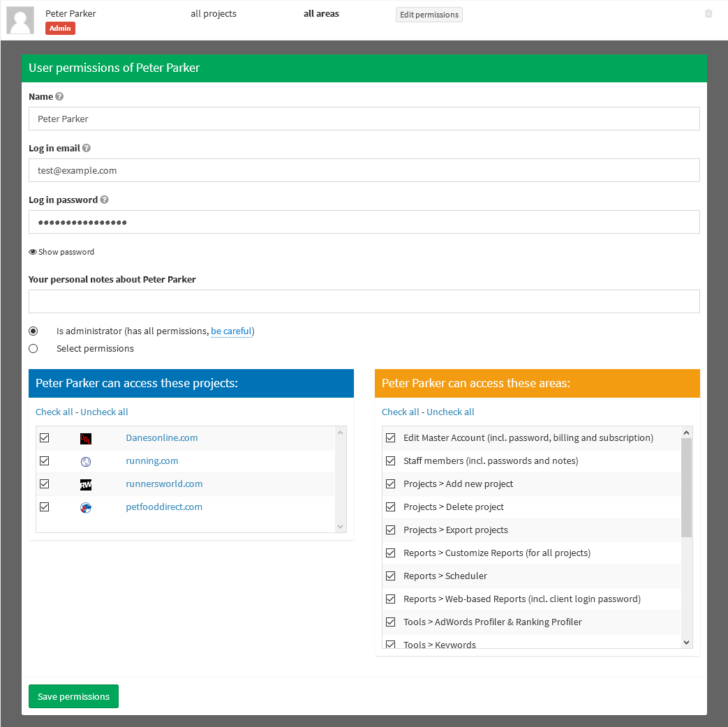Click 'all areas' in the header
The height and width of the screenshot is (727, 728).
click(321, 14)
